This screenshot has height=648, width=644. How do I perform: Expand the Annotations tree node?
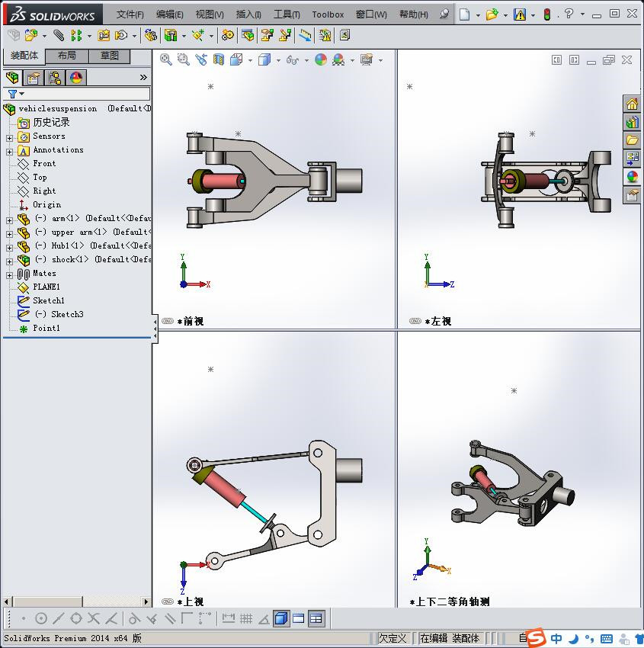[x=9, y=152]
